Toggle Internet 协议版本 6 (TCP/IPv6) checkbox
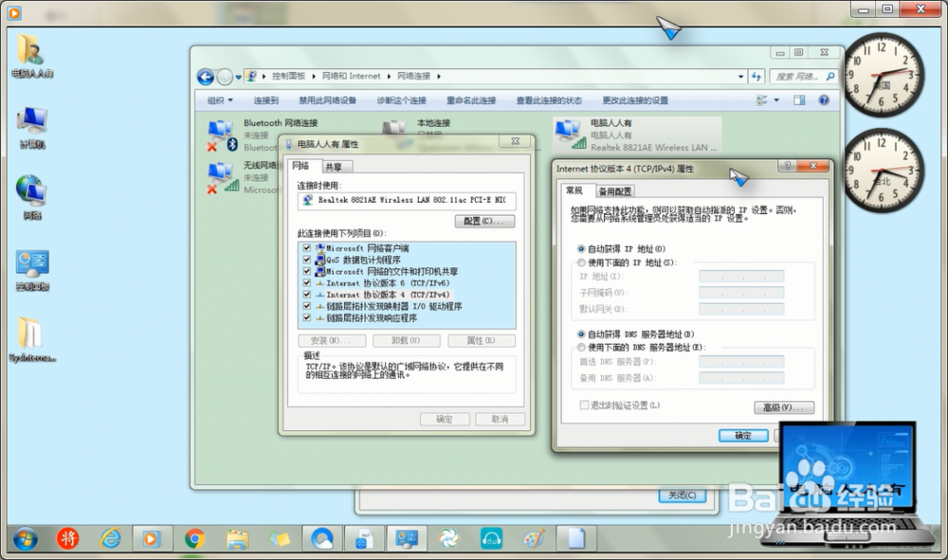The width and height of the screenshot is (948, 560). (x=307, y=282)
